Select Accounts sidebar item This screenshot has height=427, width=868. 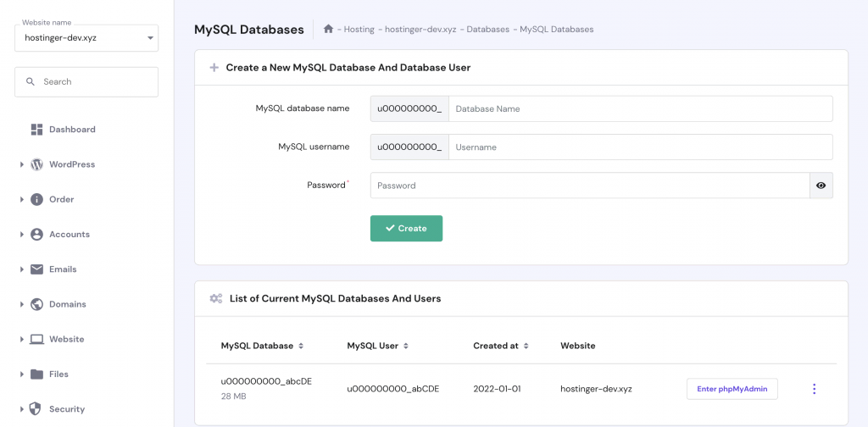click(70, 235)
